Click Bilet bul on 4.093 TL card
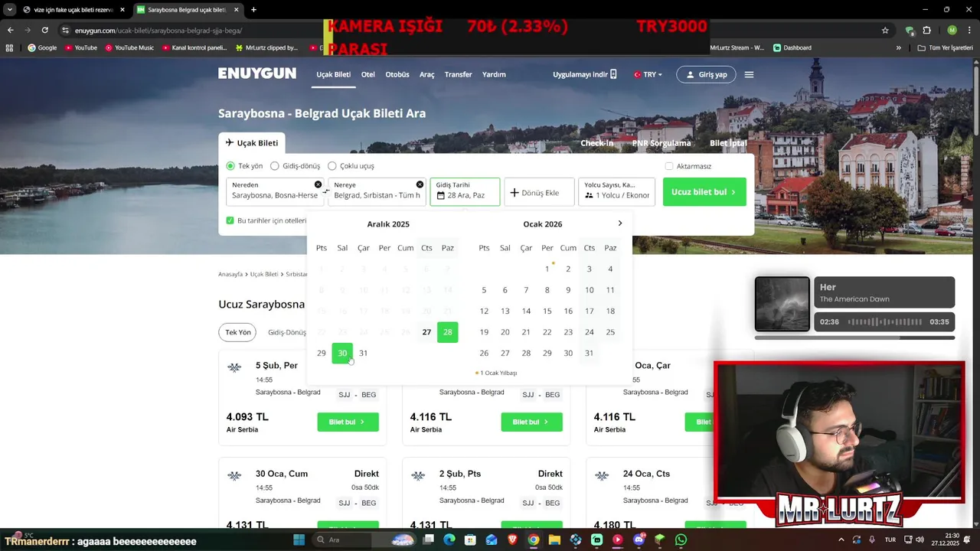Screen dimensions: 980x551 tap(348, 422)
